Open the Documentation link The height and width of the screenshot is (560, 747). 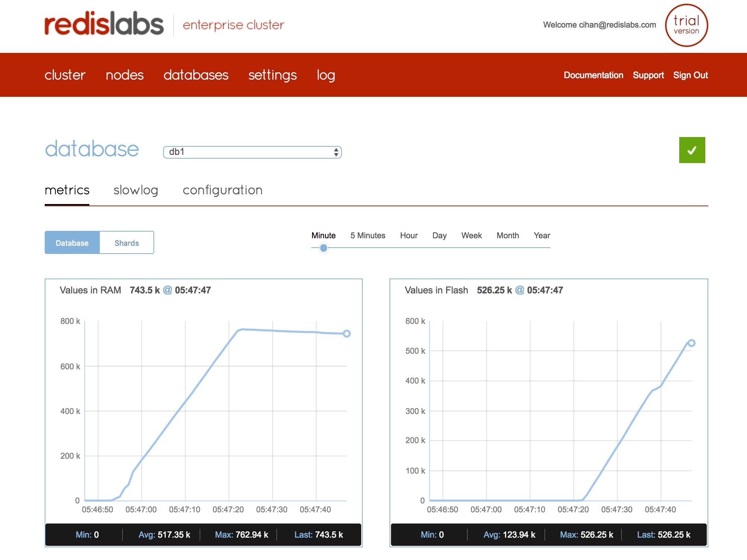pos(593,75)
